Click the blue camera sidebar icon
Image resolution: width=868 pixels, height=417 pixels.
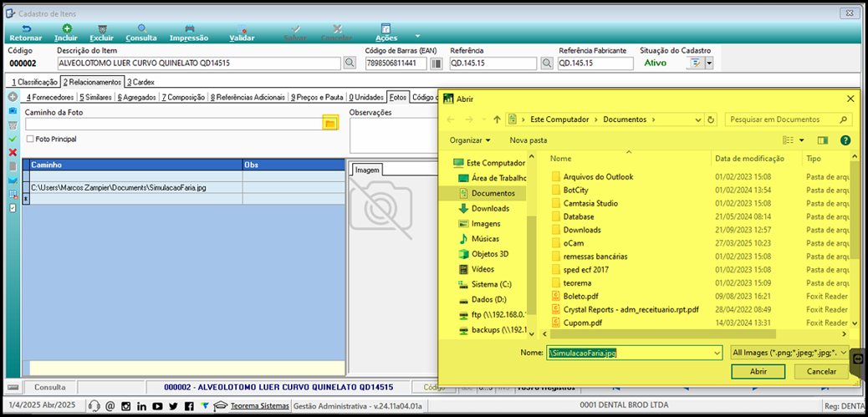[x=13, y=110]
